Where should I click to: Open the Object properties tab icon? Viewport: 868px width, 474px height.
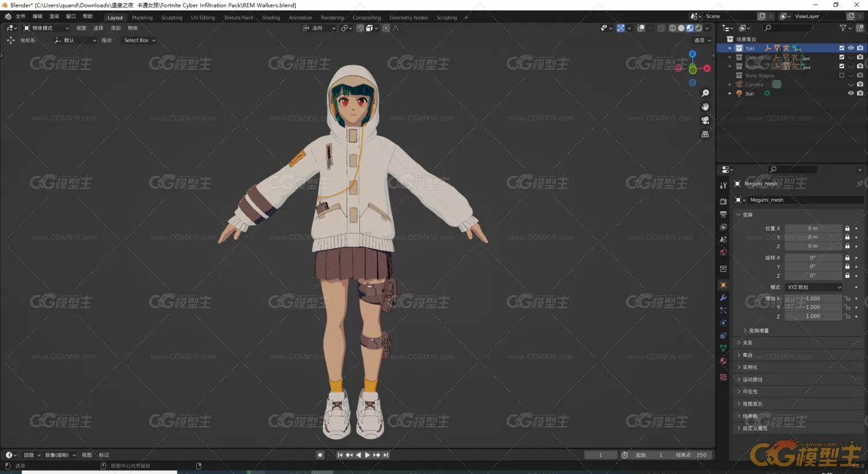point(723,285)
